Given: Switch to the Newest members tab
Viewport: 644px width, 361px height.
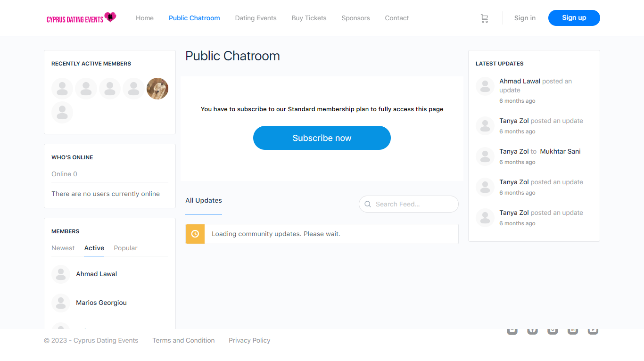Looking at the screenshot, I should tap(63, 248).
